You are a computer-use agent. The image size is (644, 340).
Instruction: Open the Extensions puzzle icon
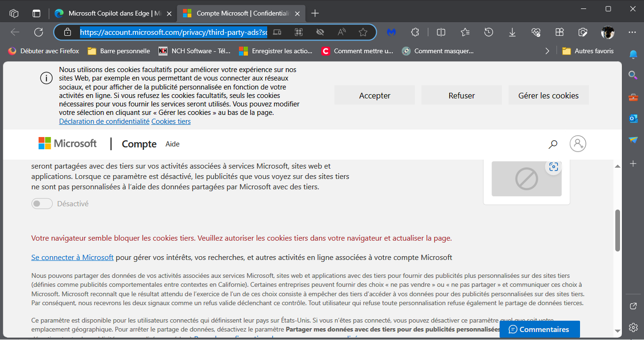[415, 32]
